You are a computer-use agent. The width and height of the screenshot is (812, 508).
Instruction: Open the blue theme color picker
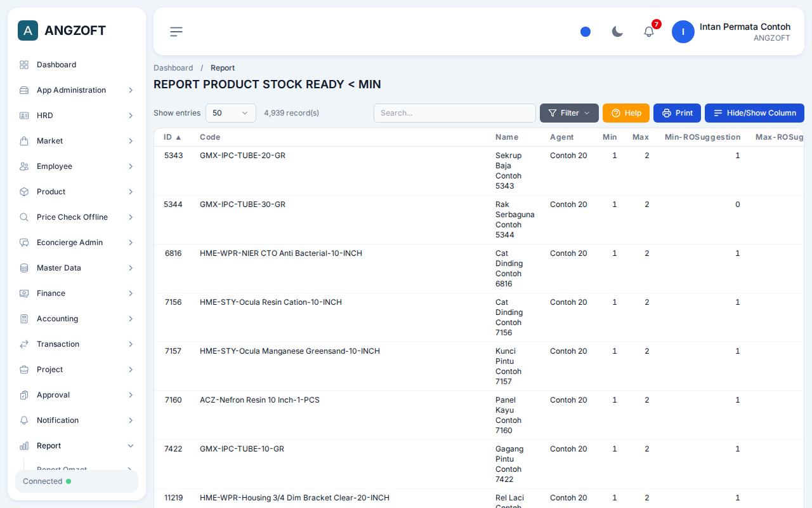[586, 32]
